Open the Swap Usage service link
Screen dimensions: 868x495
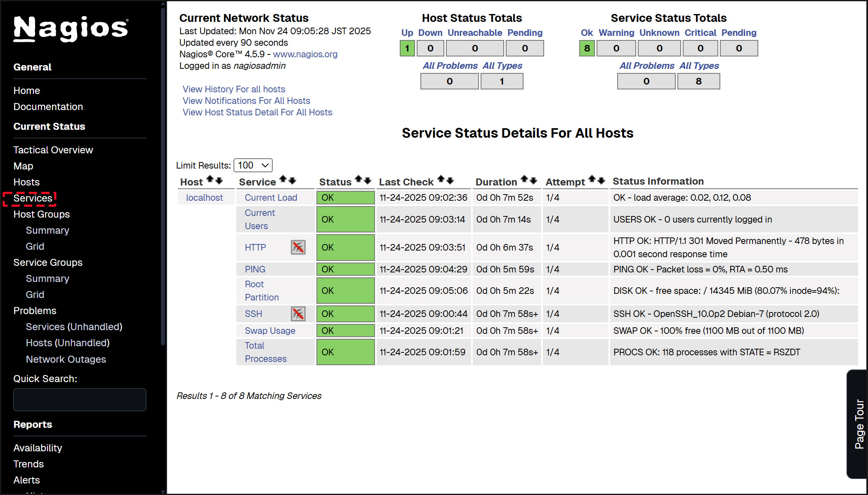(270, 331)
